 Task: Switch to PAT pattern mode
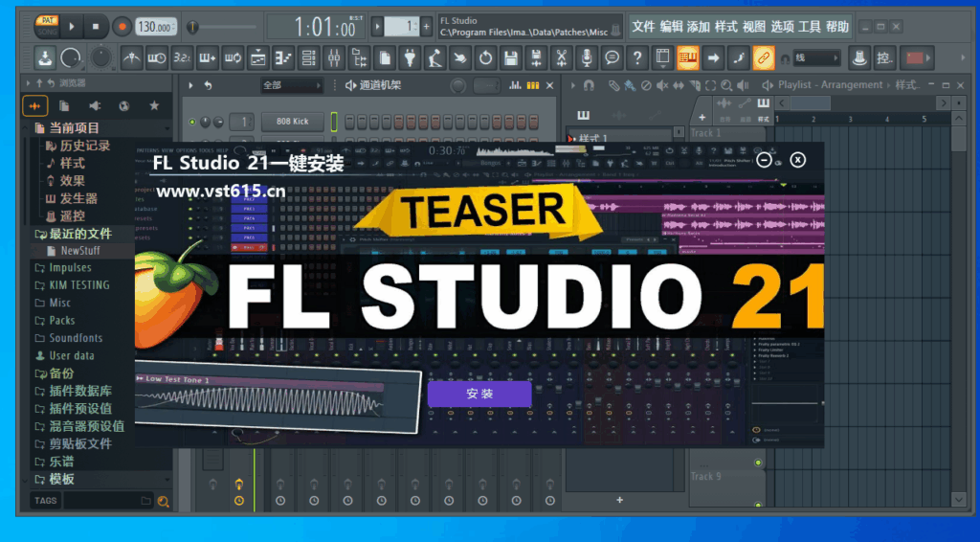pyautogui.click(x=48, y=21)
